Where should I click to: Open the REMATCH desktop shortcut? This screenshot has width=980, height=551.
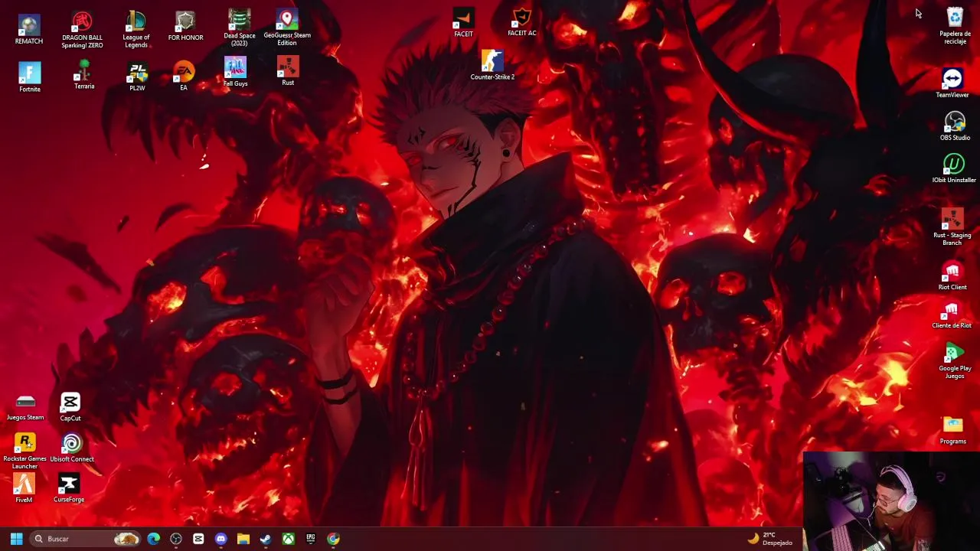coord(29,29)
